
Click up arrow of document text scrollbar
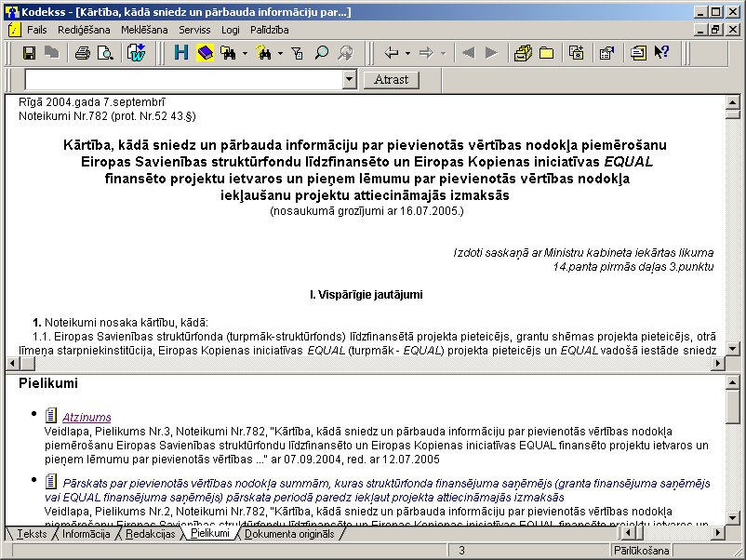733,102
